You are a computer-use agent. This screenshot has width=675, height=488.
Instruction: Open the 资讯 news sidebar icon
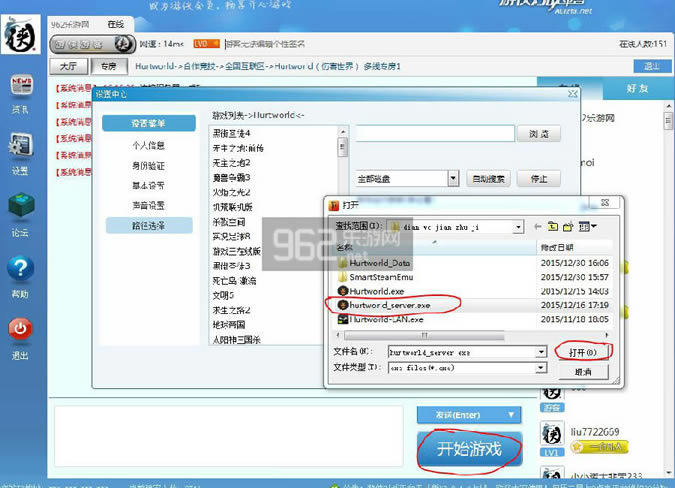coord(20,88)
